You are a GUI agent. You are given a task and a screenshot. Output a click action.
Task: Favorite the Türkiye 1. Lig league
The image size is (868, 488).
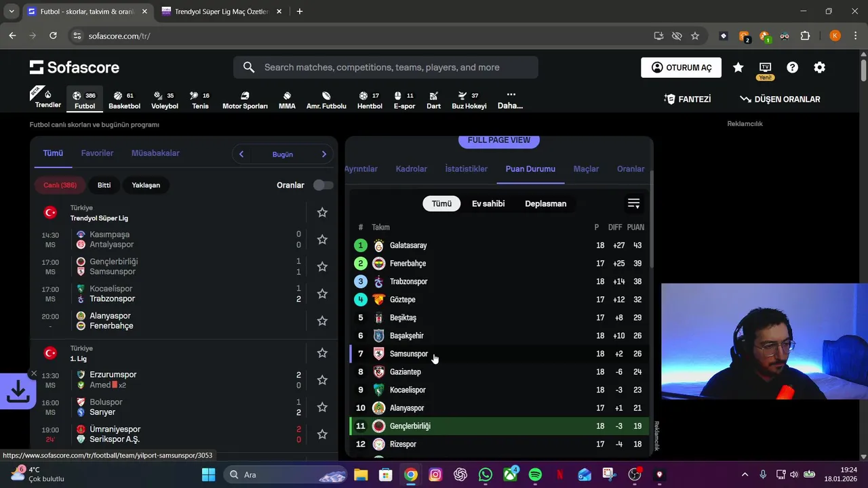[322, 352]
